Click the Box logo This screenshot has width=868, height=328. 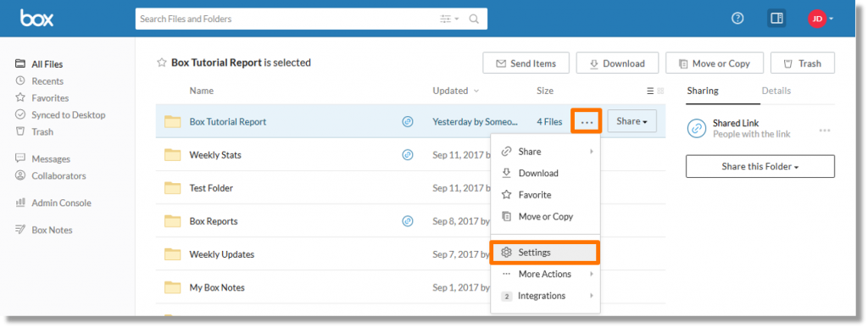[x=37, y=19]
